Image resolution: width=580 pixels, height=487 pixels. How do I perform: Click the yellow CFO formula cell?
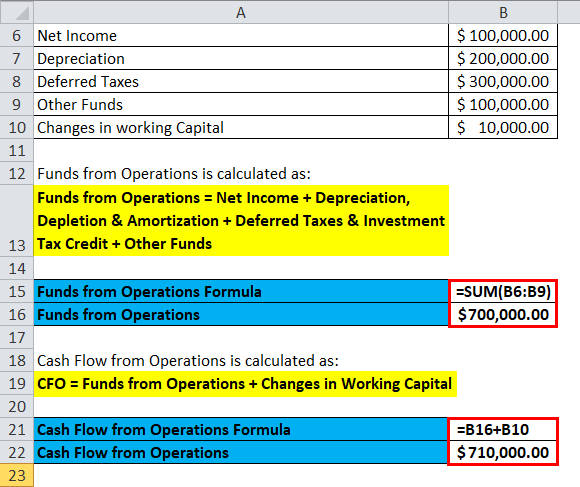pyautogui.click(x=245, y=383)
